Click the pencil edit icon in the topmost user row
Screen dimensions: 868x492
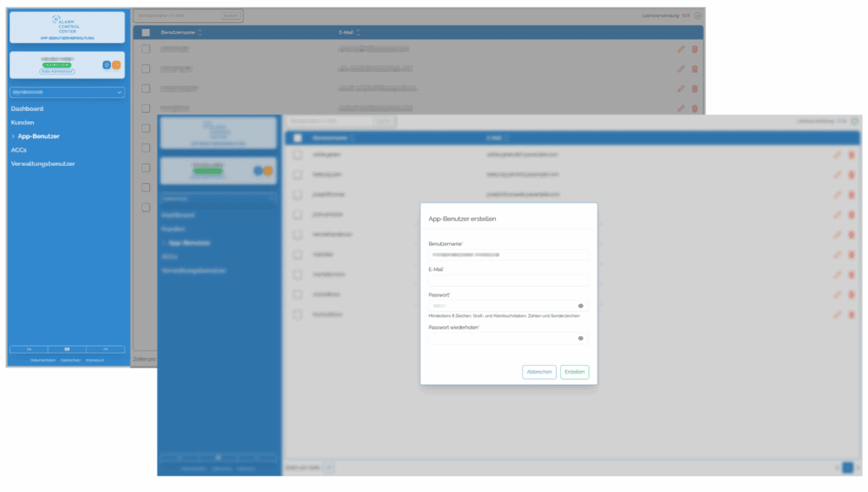point(681,49)
